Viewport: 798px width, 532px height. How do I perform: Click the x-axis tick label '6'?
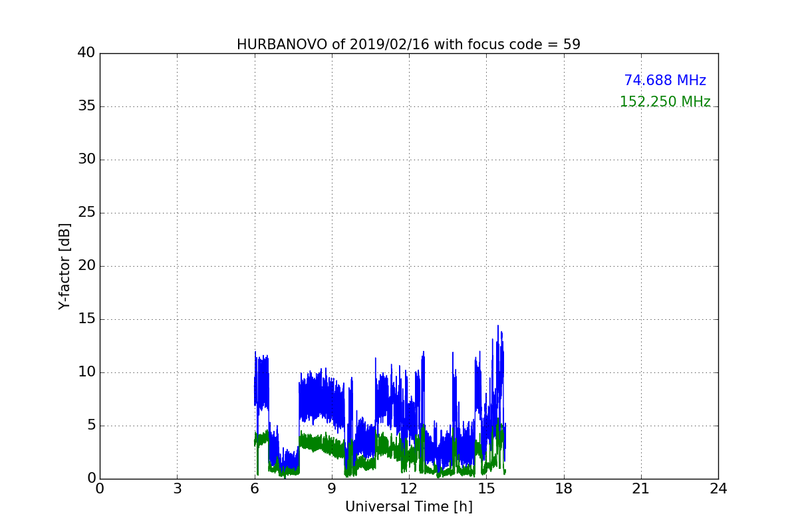255,489
